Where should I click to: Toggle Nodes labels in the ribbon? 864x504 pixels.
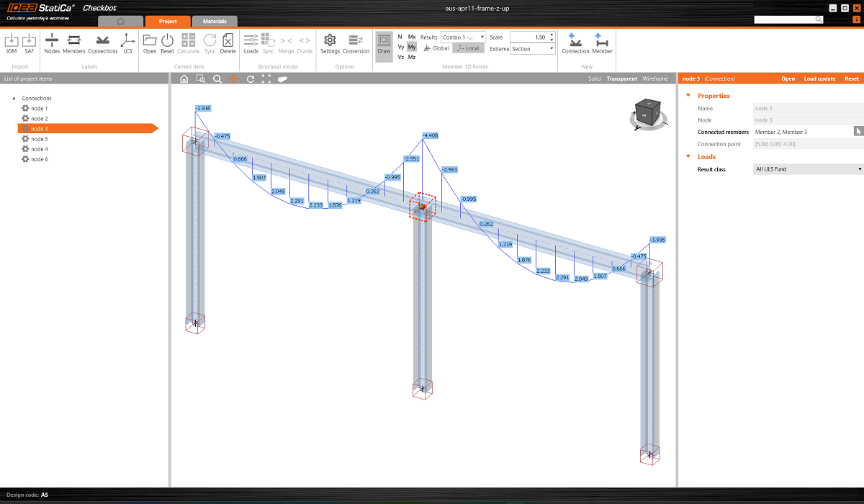pos(52,42)
